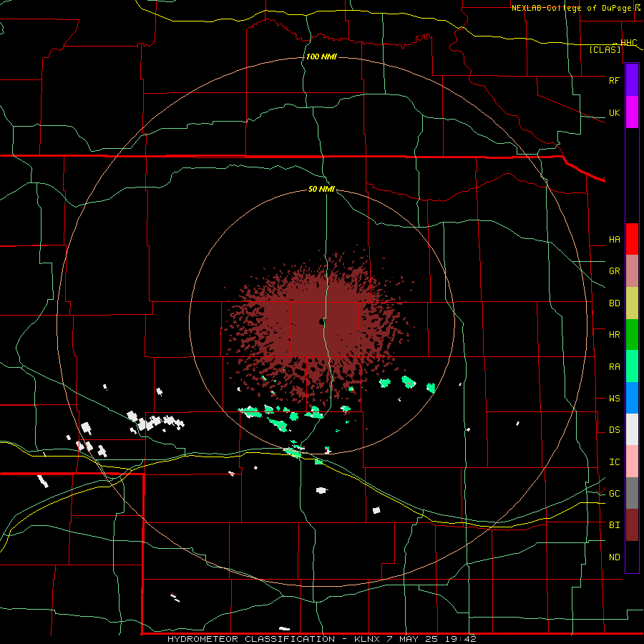
Task: Click the BD legend label
Action: click(614, 303)
